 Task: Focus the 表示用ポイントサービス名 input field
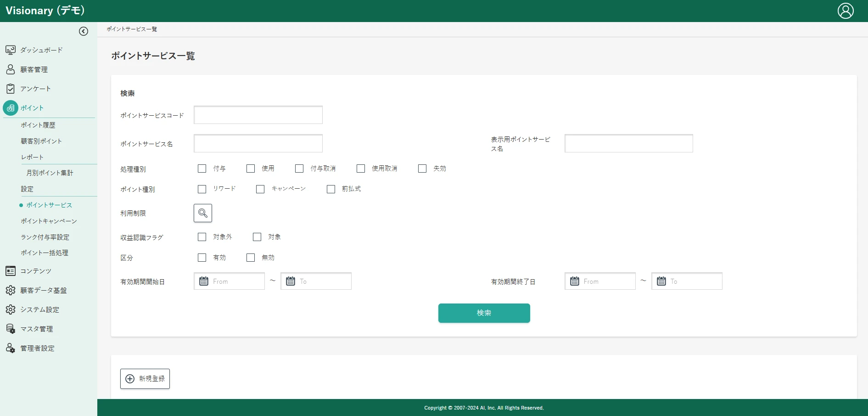[x=629, y=143]
